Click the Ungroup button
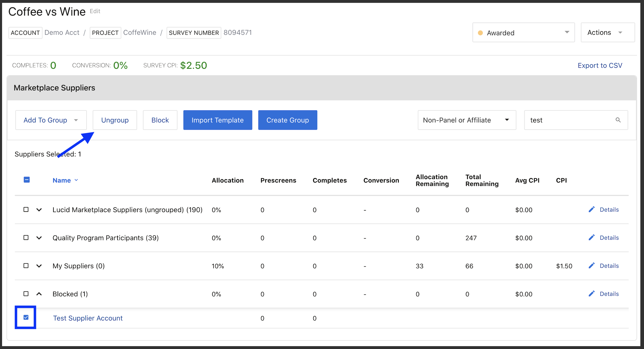 (x=115, y=120)
